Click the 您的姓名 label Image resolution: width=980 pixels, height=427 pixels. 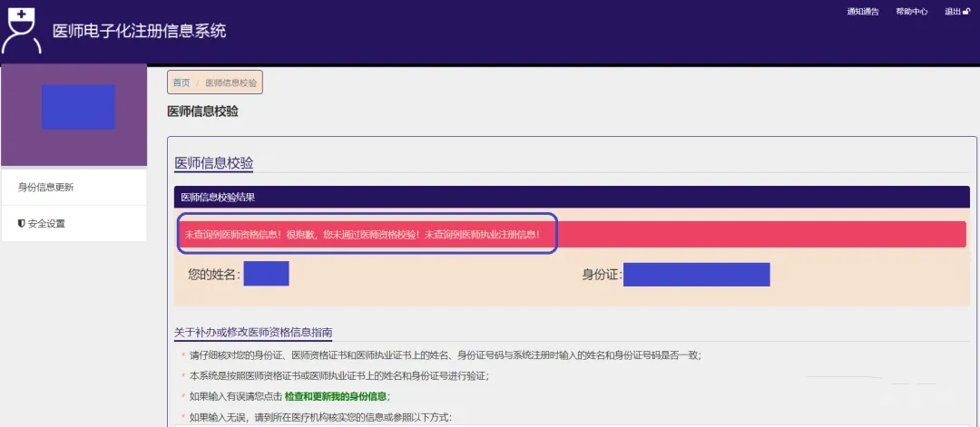[214, 275]
